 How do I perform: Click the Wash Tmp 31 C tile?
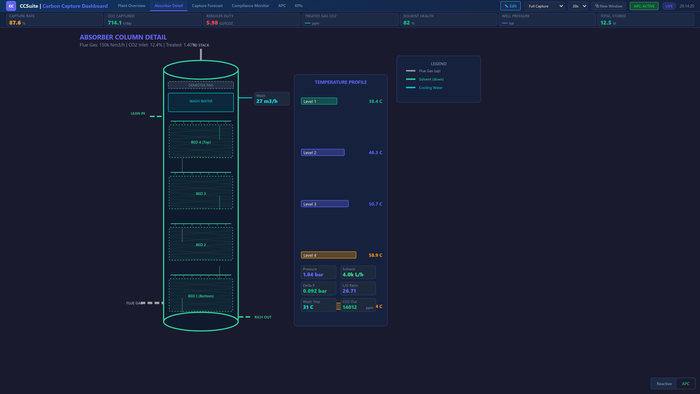(318, 305)
